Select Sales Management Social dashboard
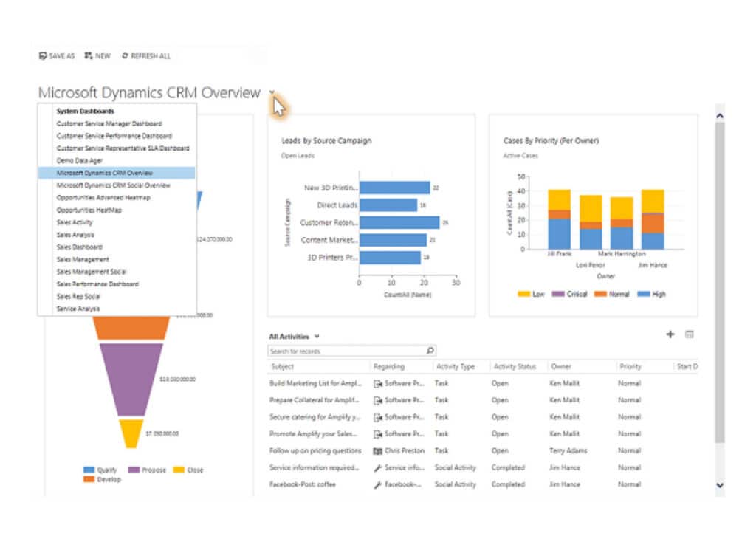The image size is (756, 539). (91, 272)
